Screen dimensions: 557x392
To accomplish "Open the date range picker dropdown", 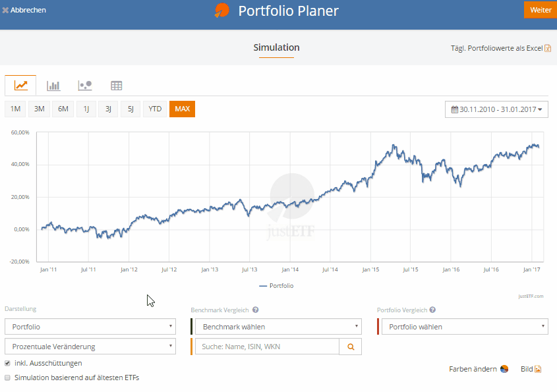I will click(x=497, y=109).
